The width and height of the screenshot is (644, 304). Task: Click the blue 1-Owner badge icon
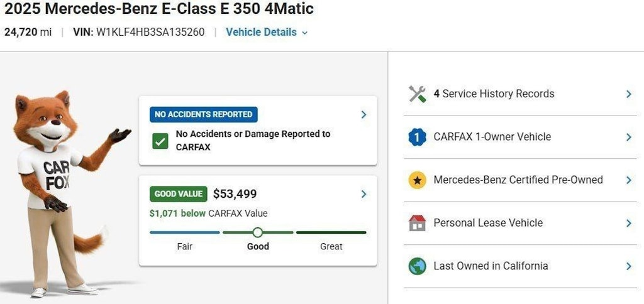point(418,137)
